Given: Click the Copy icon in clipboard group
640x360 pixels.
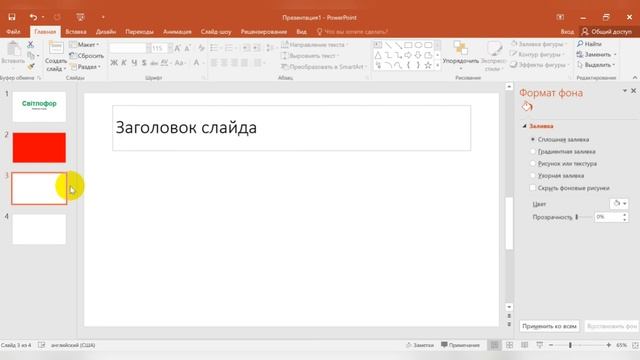Looking at the screenshot, I should 31,56.
